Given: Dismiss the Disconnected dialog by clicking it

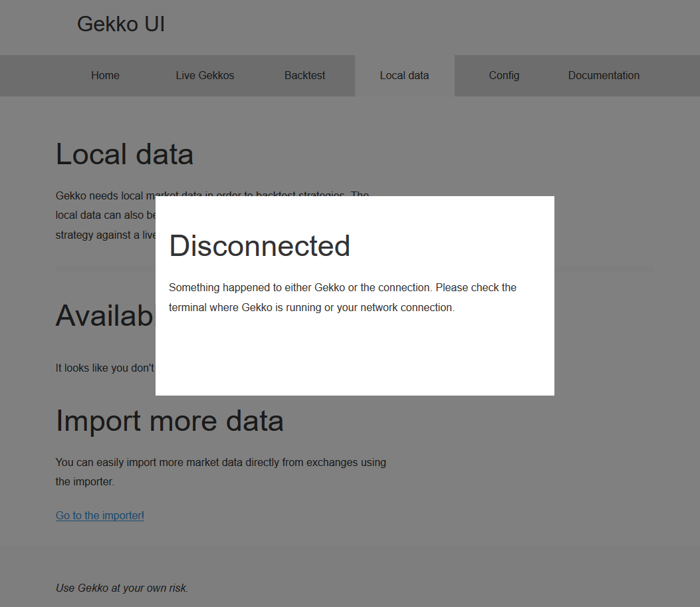Looking at the screenshot, I should pyautogui.click(x=354, y=359).
